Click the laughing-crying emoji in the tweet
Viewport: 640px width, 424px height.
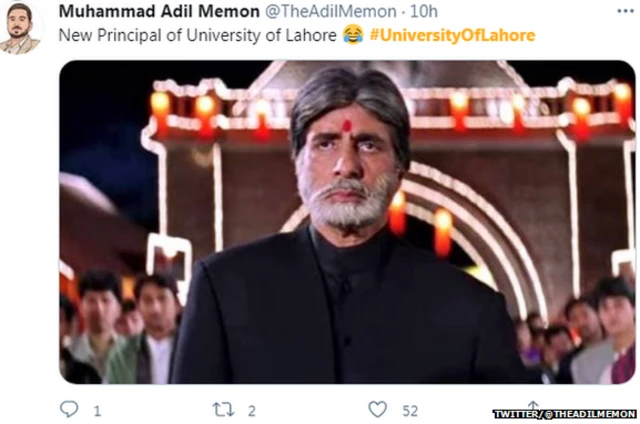(353, 34)
